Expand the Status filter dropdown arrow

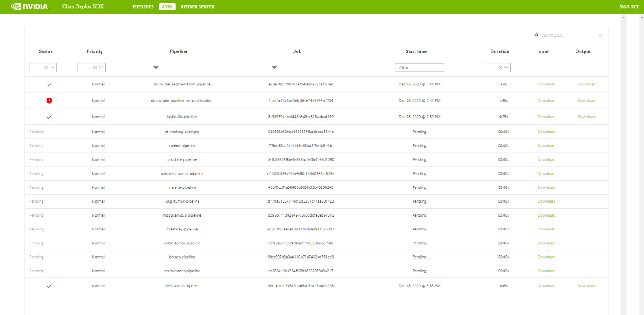[x=52, y=68]
